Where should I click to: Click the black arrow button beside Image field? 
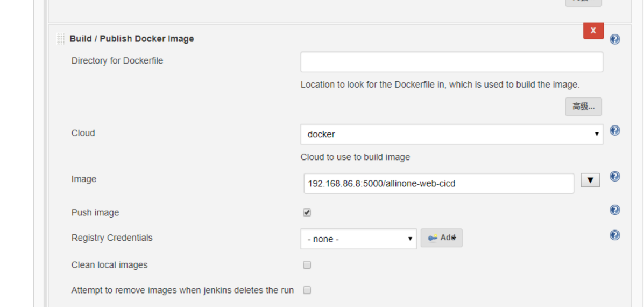tap(590, 180)
